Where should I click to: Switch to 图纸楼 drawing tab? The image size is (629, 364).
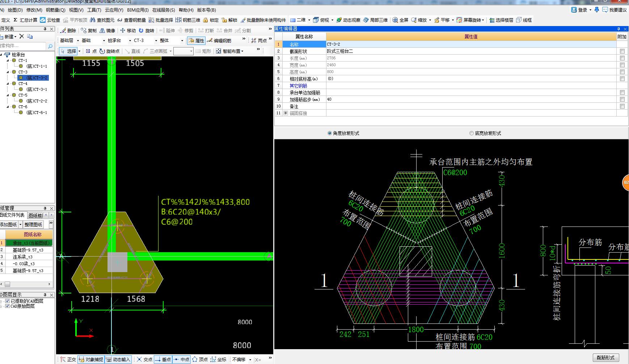(35, 215)
